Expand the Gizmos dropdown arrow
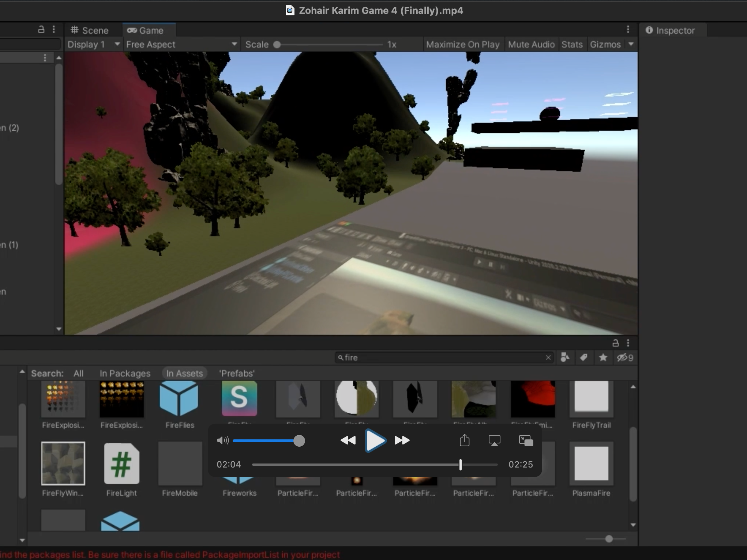 631,44
